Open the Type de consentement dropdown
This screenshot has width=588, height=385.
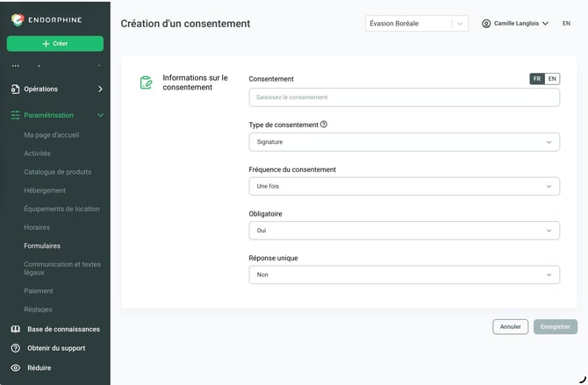405,142
